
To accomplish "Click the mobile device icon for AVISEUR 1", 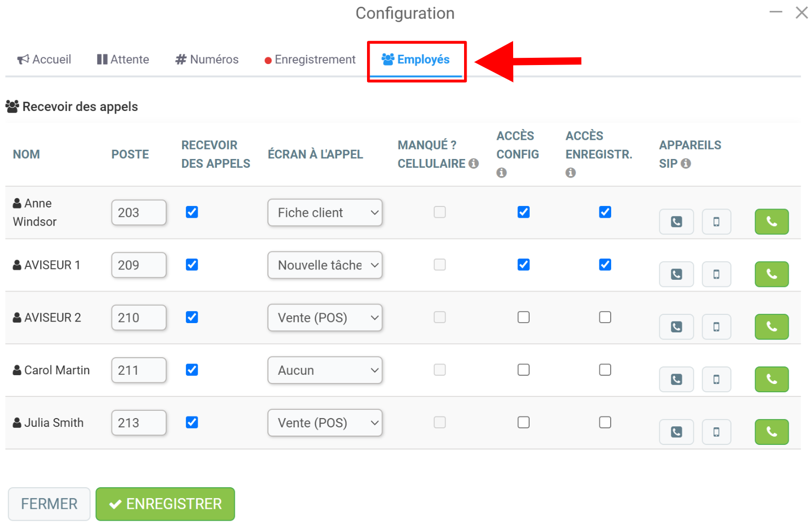I will click(x=716, y=275).
